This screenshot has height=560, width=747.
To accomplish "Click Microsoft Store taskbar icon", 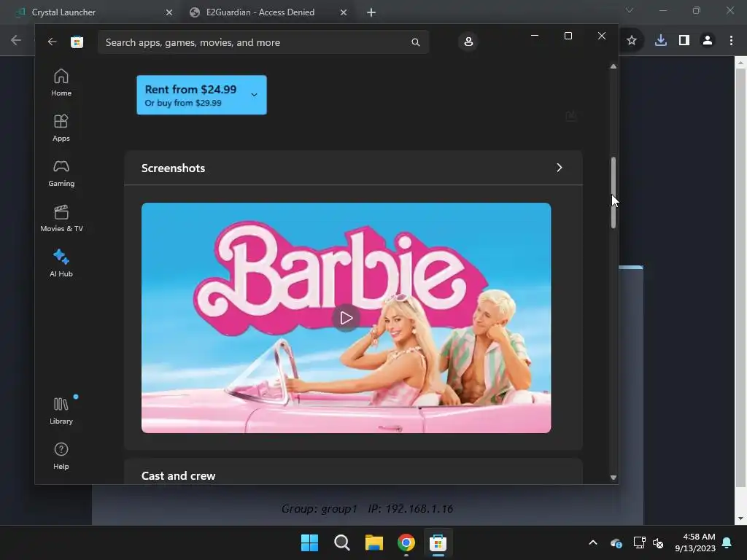I will tap(438, 542).
